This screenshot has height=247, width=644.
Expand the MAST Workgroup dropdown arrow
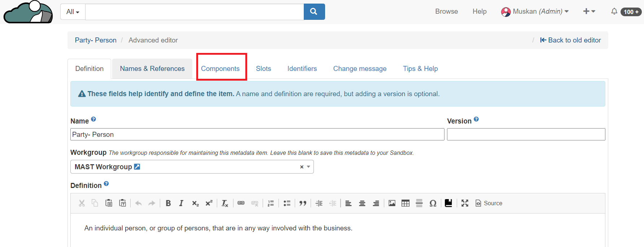point(308,167)
